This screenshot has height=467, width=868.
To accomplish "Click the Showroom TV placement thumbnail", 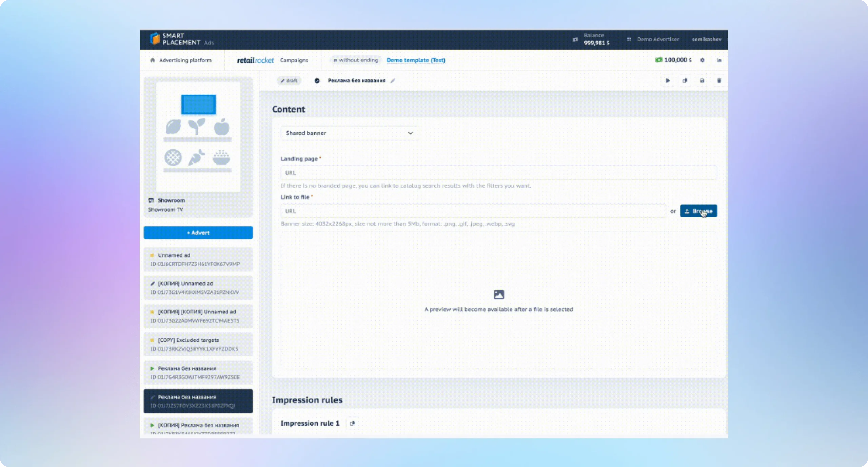I will pos(198,136).
